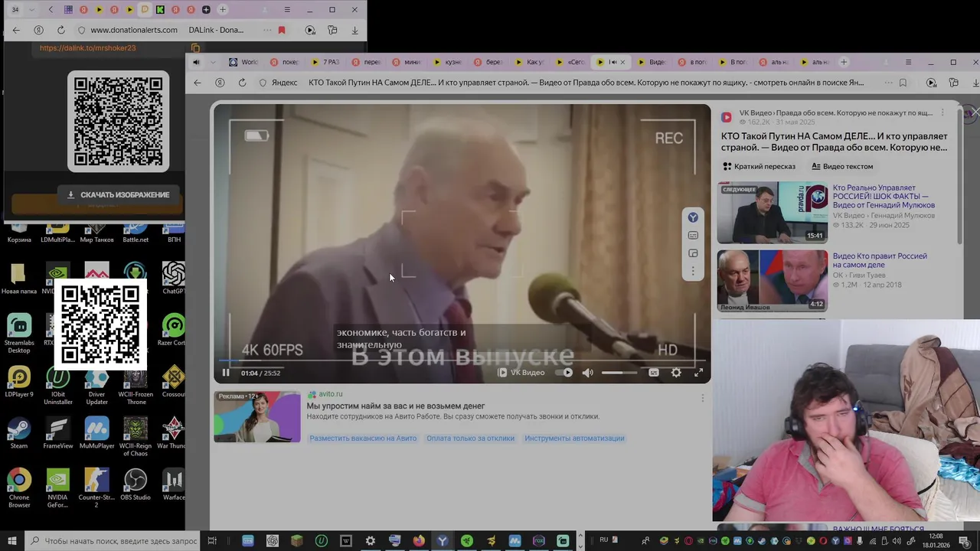980x551 pixels.
Task: Open three-dot menu of avito ad
Action: click(x=702, y=397)
